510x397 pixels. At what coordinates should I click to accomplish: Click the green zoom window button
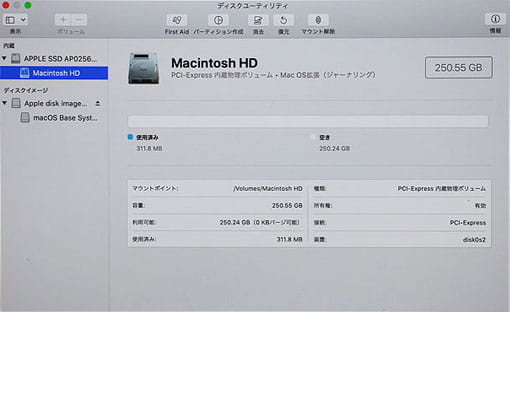(28, 5)
